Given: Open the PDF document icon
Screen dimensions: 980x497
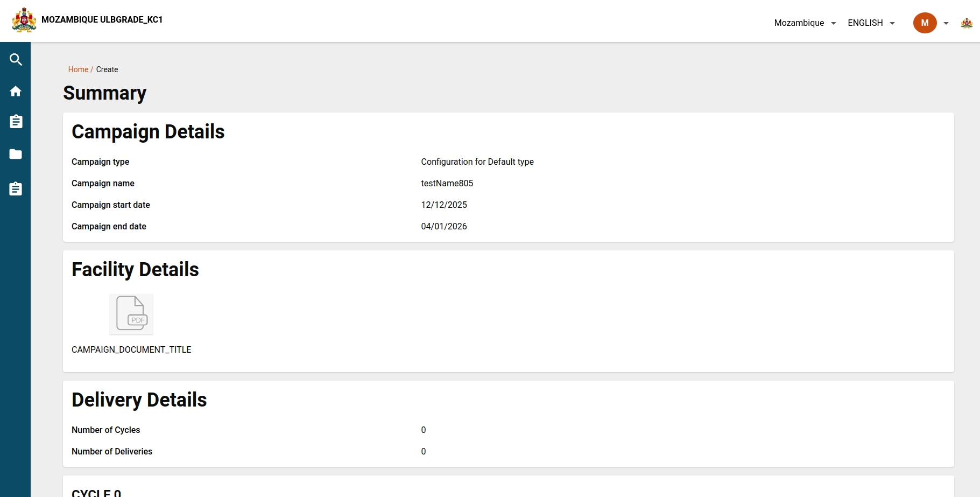Looking at the screenshot, I should coord(131,314).
